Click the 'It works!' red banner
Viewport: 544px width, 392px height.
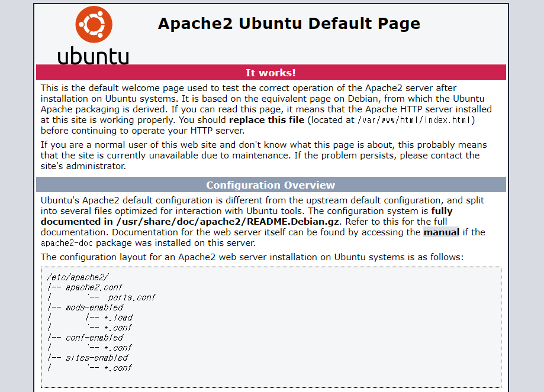coord(271,73)
